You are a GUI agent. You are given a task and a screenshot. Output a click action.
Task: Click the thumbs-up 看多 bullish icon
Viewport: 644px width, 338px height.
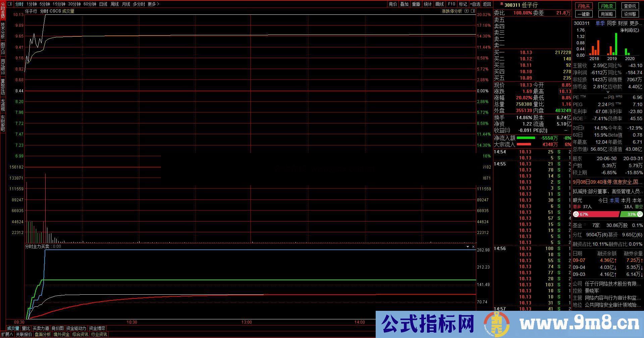576,214
